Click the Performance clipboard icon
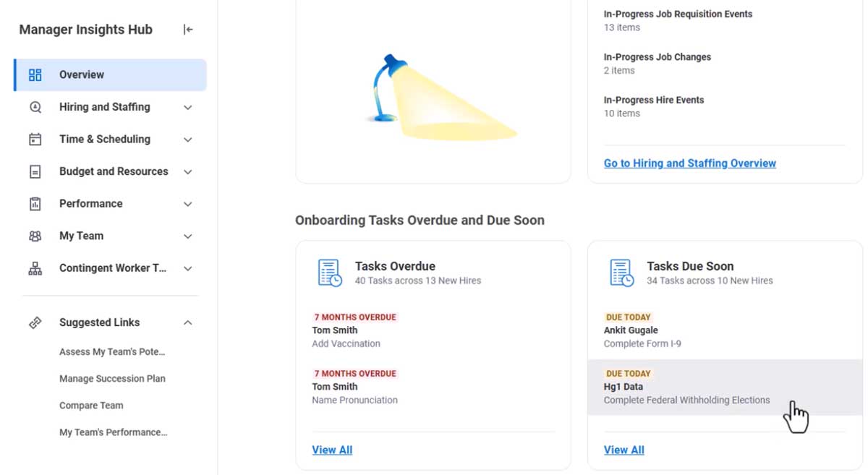868x475 pixels. tap(35, 203)
